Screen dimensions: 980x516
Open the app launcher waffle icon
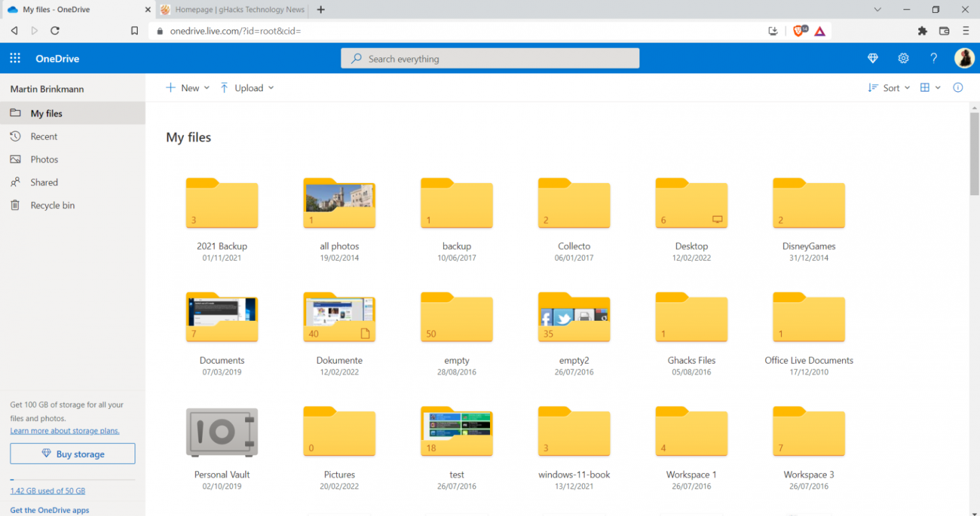point(15,59)
